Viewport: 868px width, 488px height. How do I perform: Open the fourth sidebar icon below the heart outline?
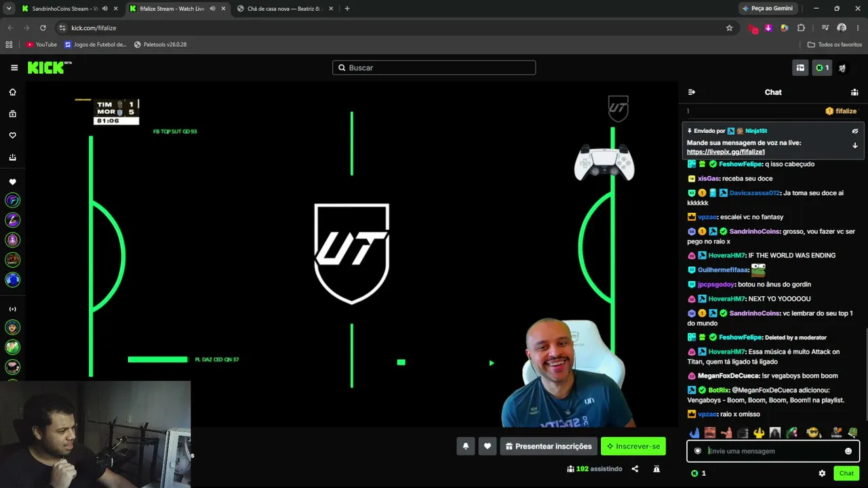pos(12,157)
